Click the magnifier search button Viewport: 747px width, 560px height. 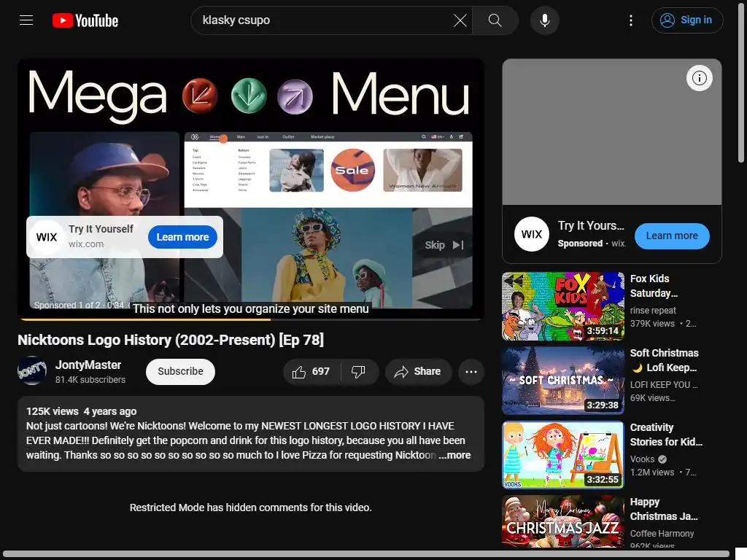(x=495, y=20)
